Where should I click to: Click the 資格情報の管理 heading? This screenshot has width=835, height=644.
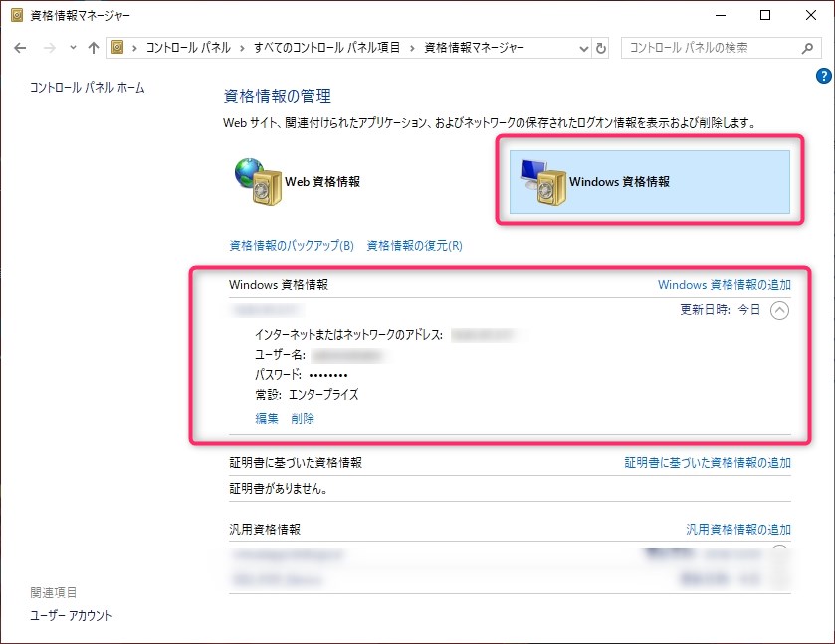coord(278,96)
